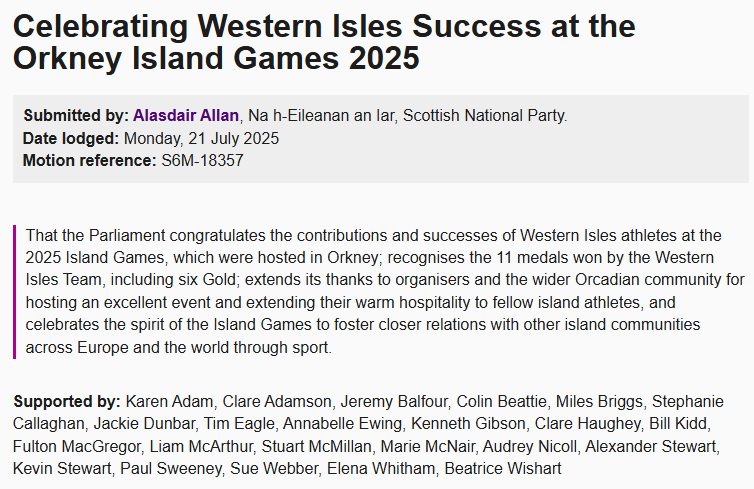
Task: Select the 'Submitted by:' label
Action: click(x=76, y=116)
